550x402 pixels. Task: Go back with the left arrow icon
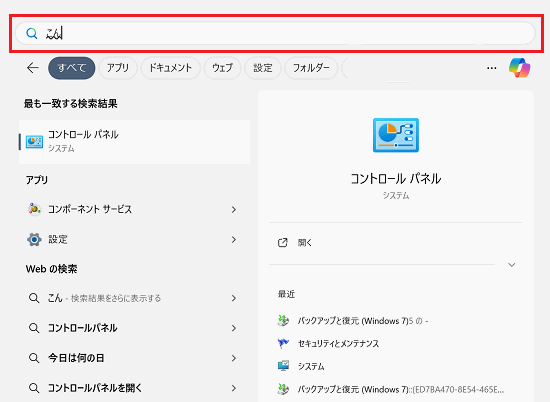(33, 68)
